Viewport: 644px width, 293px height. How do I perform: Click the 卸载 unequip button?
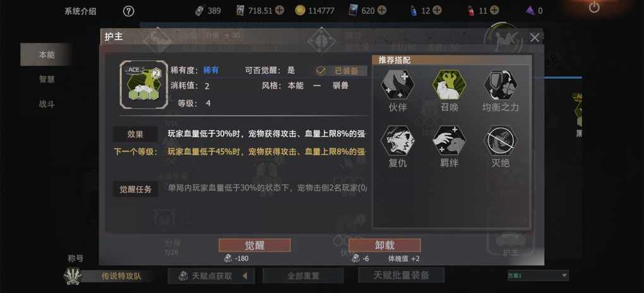coord(385,246)
